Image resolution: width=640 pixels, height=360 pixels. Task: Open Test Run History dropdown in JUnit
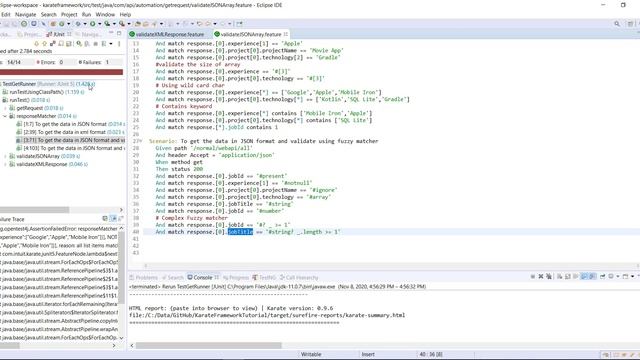[x=111, y=44]
